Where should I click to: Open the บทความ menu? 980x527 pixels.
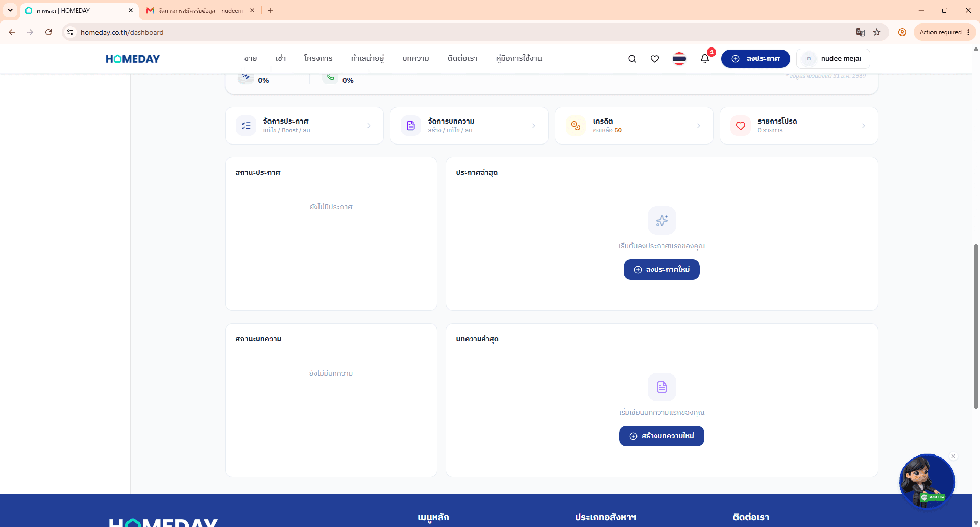tap(415, 59)
